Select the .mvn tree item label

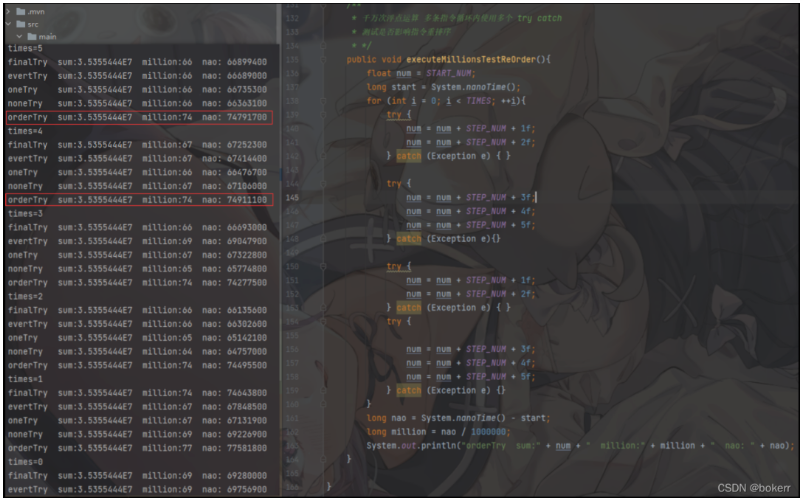click(35, 11)
